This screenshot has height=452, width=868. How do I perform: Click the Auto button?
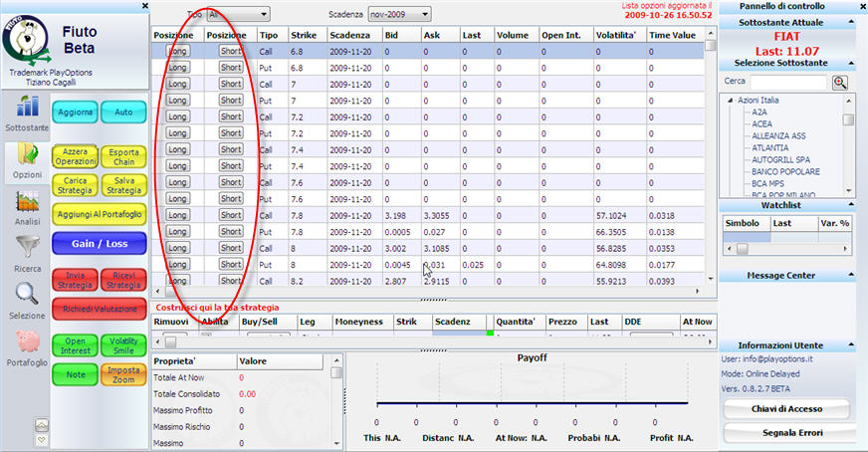124,112
